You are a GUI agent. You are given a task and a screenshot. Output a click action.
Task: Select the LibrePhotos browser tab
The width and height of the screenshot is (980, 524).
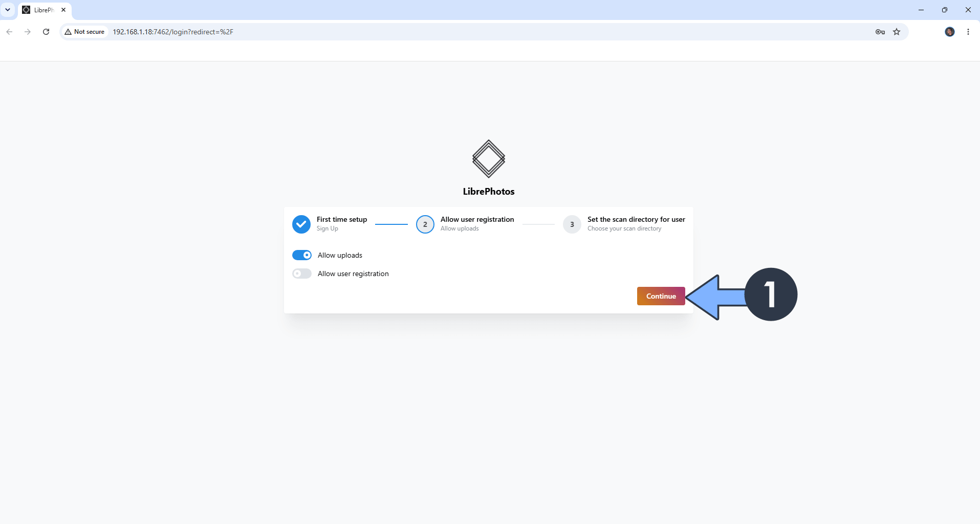45,10
